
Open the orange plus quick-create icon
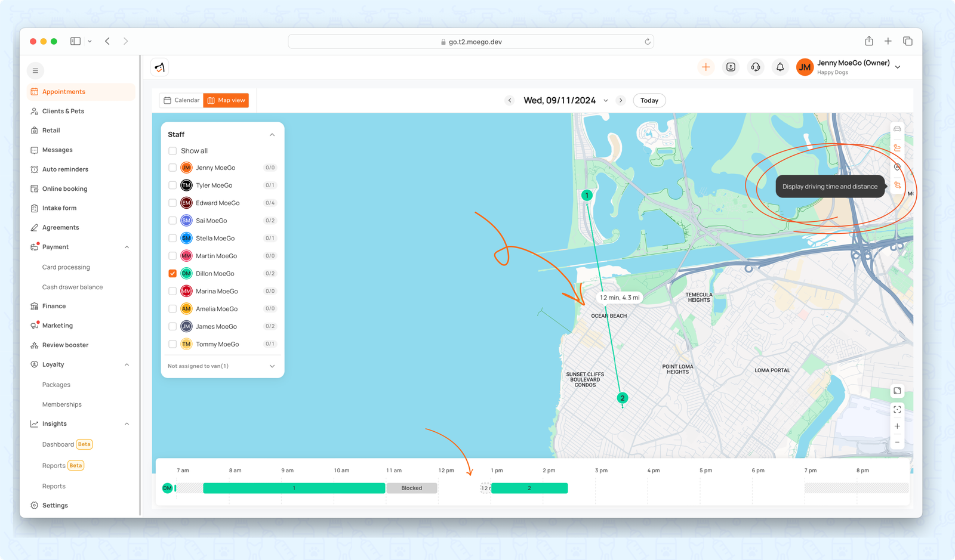pyautogui.click(x=706, y=67)
